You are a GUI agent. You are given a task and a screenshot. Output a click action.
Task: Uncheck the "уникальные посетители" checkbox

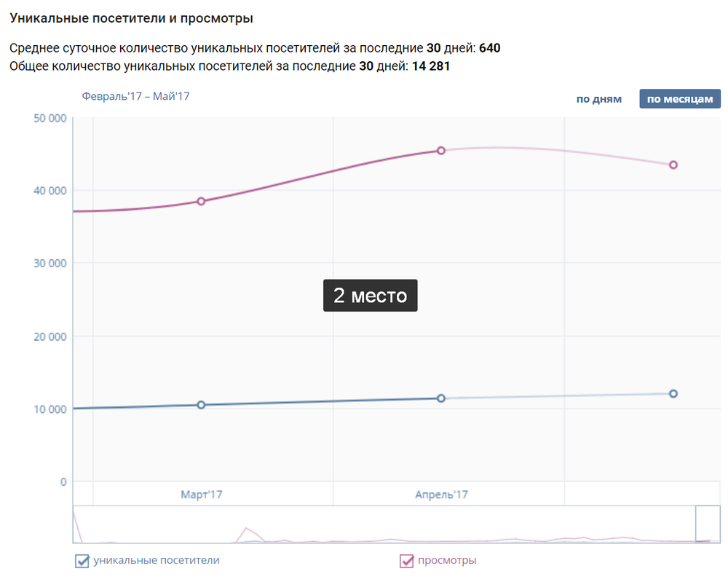[x=82, y=561]
